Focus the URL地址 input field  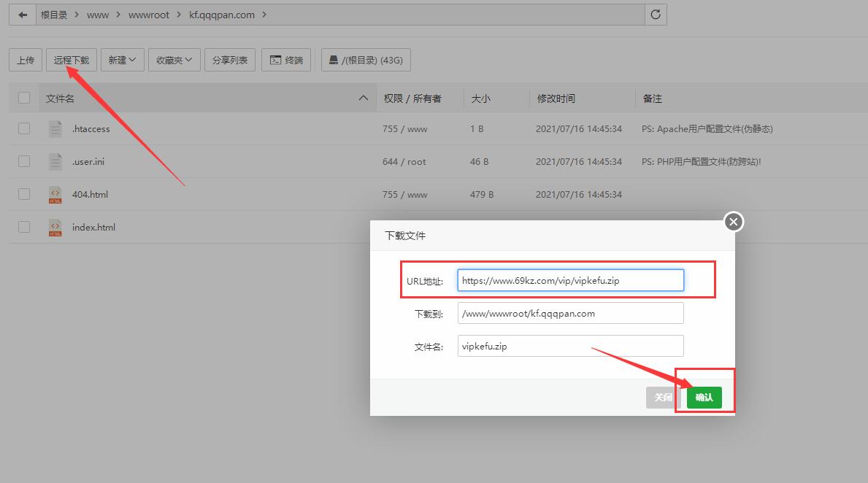(x=570, y=280)
